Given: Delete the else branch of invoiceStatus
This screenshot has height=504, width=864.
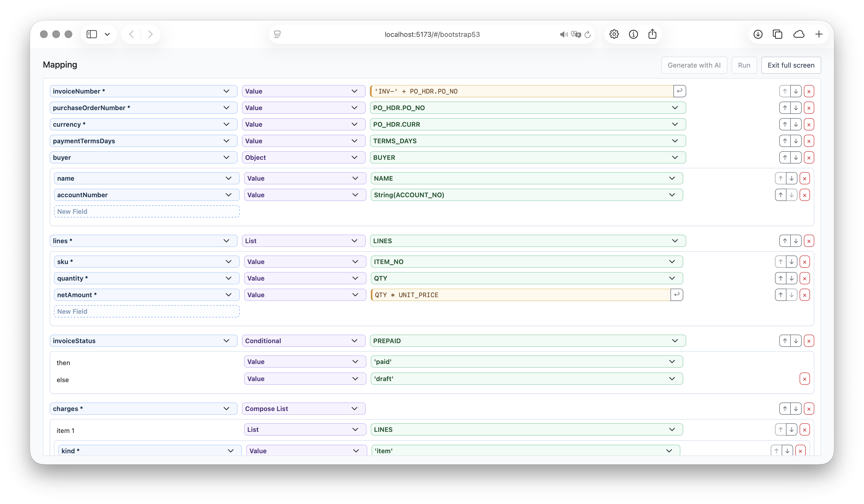Looking at the screenshot, I should pos(805,379).
